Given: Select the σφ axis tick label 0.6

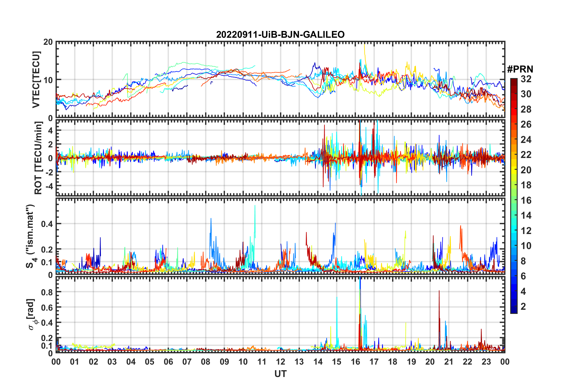Looking at the screenshot, I should 47,307.
